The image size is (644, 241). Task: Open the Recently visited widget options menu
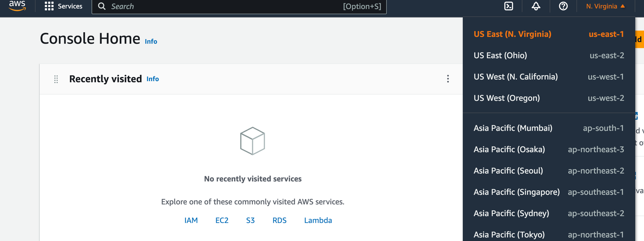pos(448,79)
